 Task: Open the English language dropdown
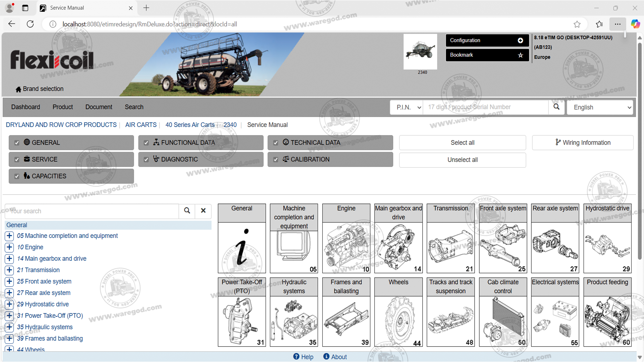[599, 107]
